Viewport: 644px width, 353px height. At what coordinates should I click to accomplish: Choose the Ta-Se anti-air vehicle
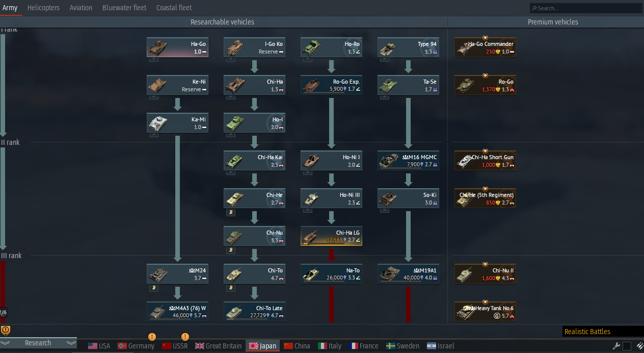point(408,85)
